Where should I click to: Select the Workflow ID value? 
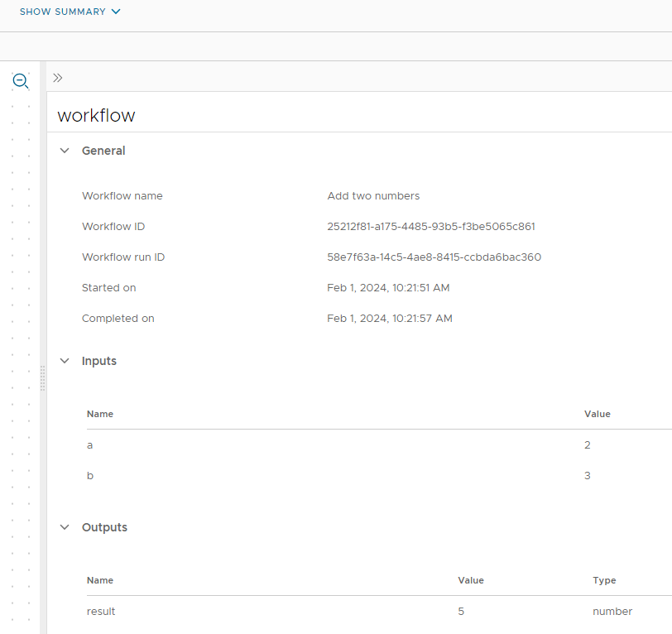pos(431,226)
